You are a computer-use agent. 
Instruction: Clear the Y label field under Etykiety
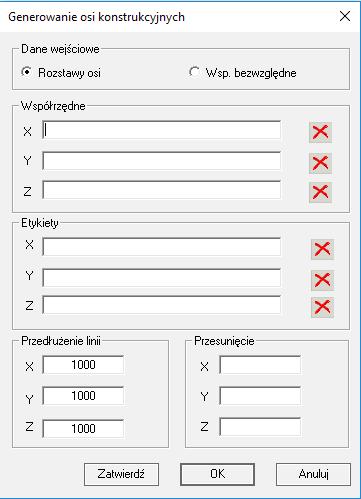coord(322,280)
